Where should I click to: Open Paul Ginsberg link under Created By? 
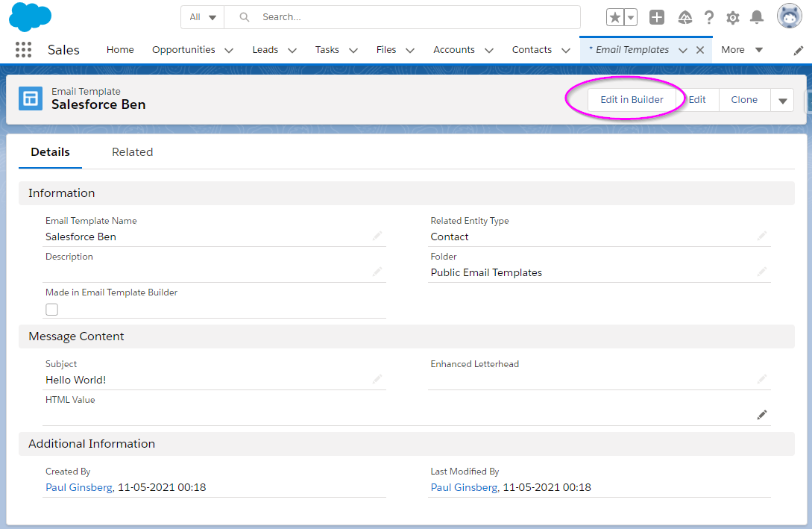79,487
